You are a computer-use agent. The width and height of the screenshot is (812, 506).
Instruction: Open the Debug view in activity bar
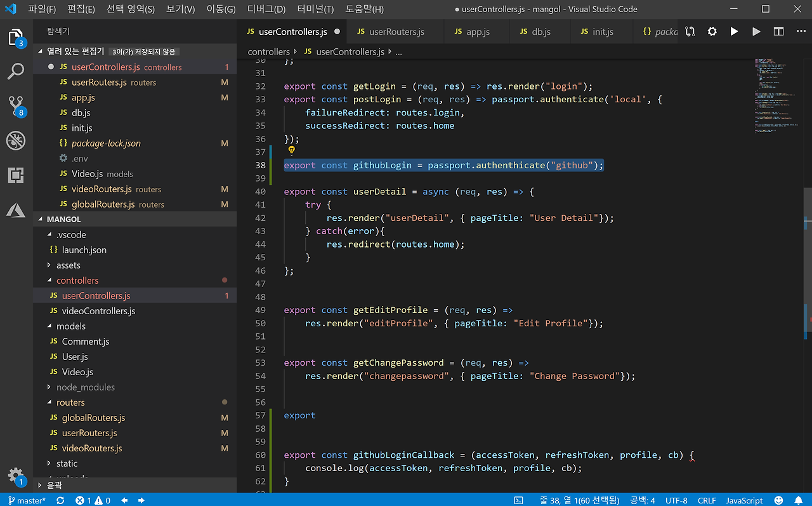click(16, 140)
